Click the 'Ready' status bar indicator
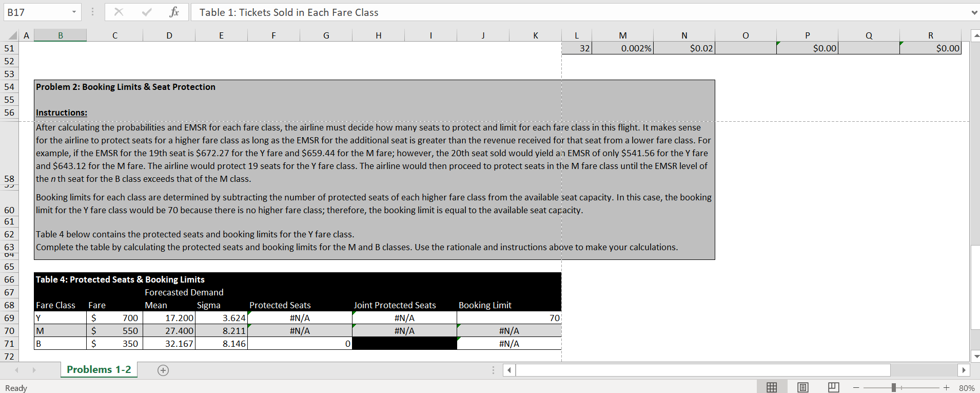The width and height of the screenshot is (980, 393). click(16, 388)
